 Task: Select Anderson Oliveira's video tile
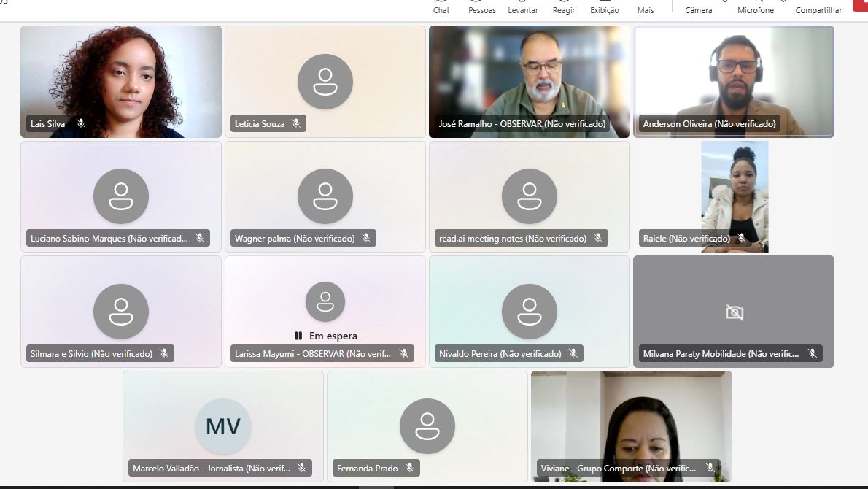734,82
